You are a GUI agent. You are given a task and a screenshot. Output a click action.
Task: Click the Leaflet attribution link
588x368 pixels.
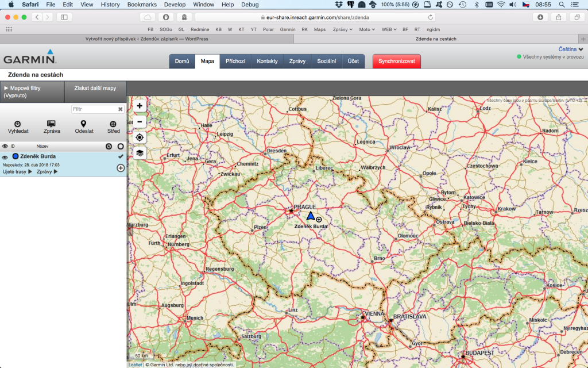[135, 365]
